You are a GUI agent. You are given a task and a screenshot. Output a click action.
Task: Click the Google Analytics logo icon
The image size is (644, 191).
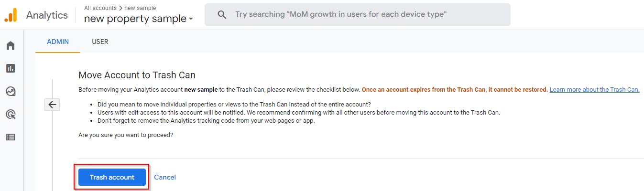11,15
